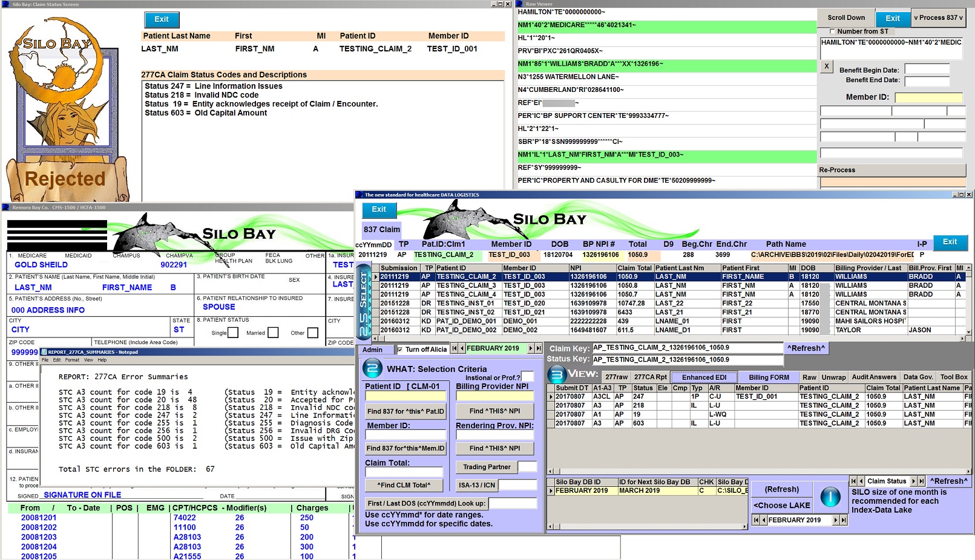Open the Billing FORM tab
975x560 pixels.
coord(769,377)
